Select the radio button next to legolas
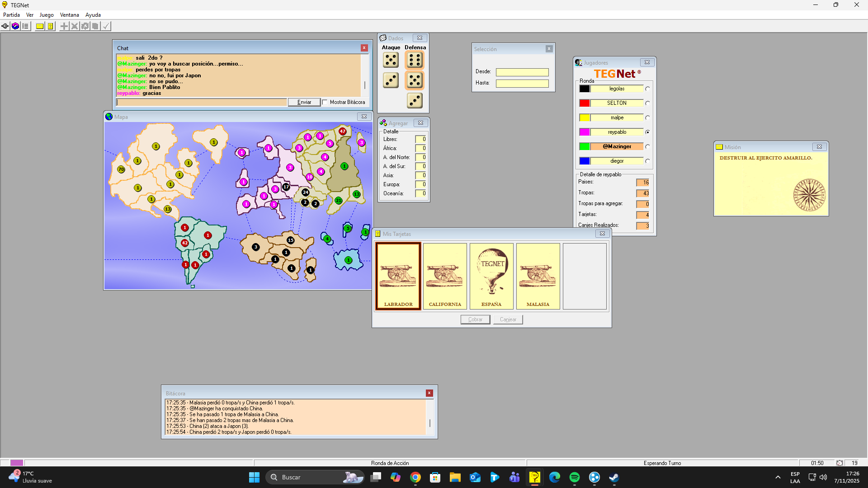Viewport: 868px width, 488px height. 647,89
